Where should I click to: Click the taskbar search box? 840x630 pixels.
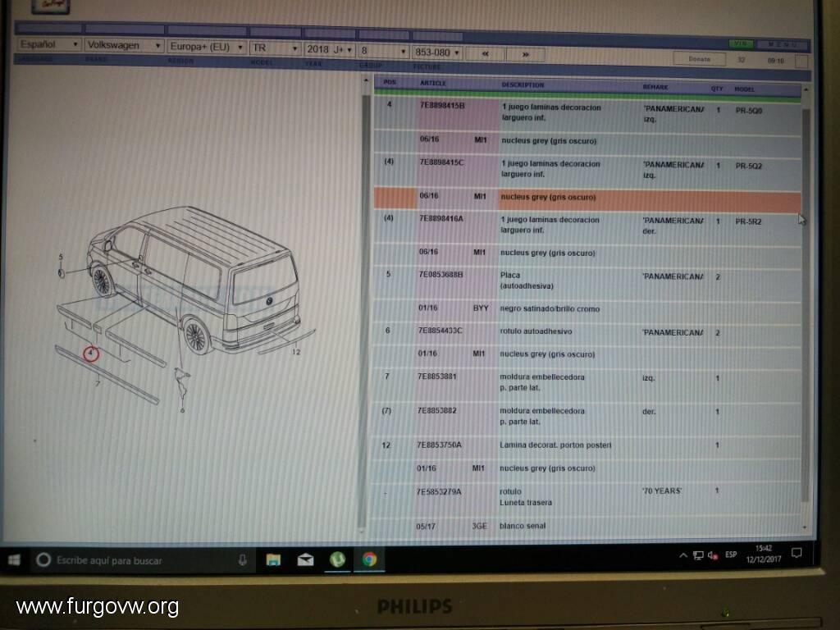pyautogui.click(x=142, y=560)
